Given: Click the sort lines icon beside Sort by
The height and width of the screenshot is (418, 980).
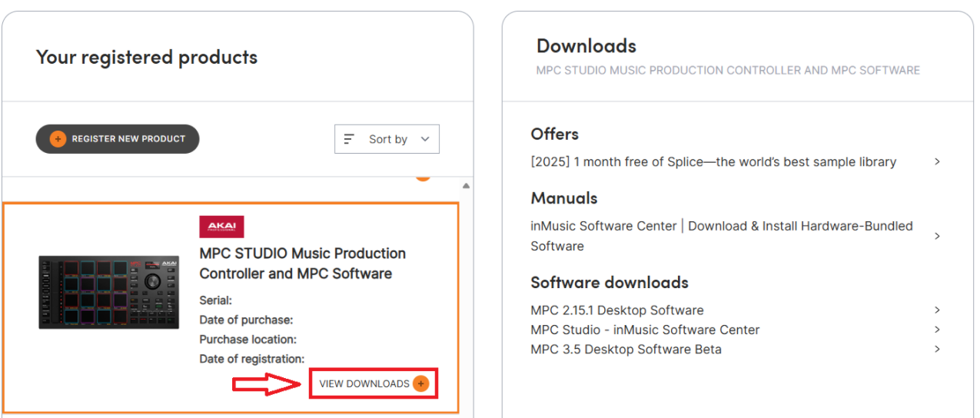Looking at the screenshot, I should coord(349,139).
